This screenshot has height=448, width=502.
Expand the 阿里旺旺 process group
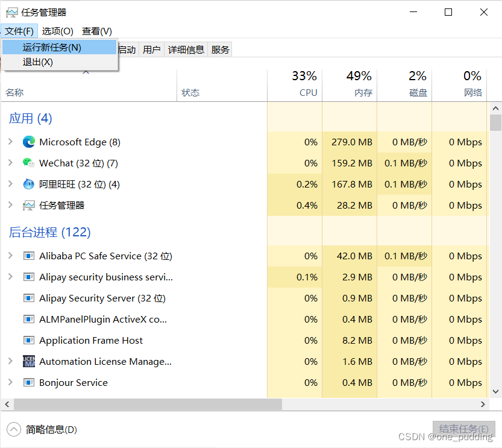(10, 184)
